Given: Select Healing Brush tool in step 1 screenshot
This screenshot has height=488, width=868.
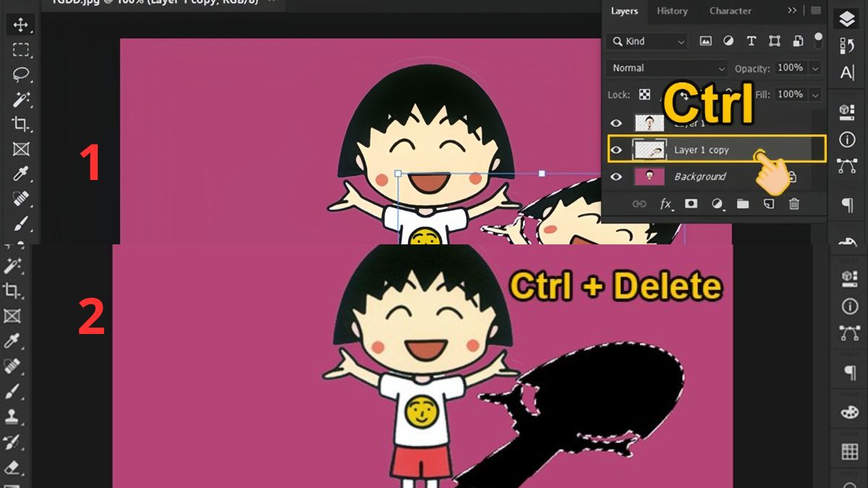Looking at the screenshot, I should [x=21, y=198].
